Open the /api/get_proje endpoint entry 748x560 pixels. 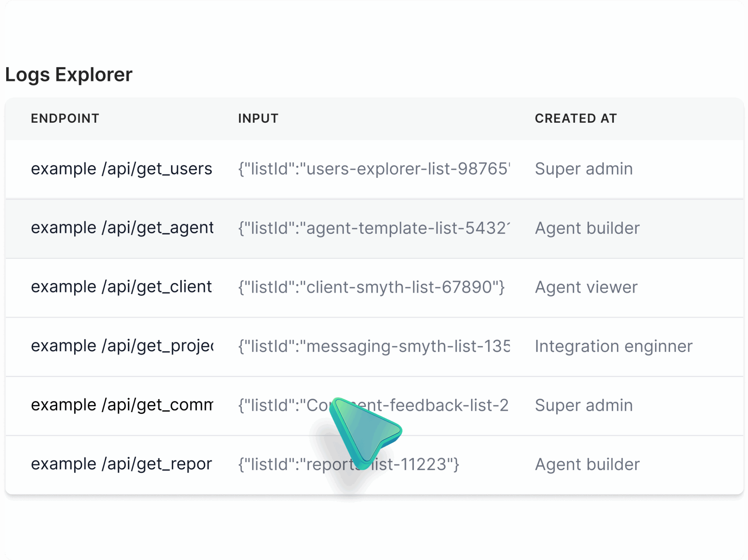pyautogui.click(x=122, y=346)
